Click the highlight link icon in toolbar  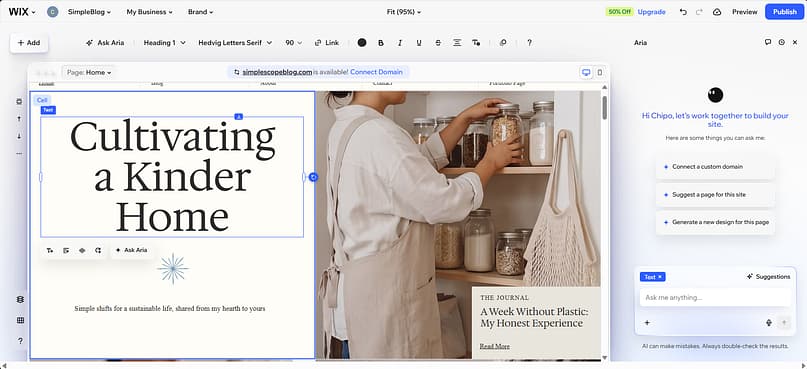click(503, 43)
